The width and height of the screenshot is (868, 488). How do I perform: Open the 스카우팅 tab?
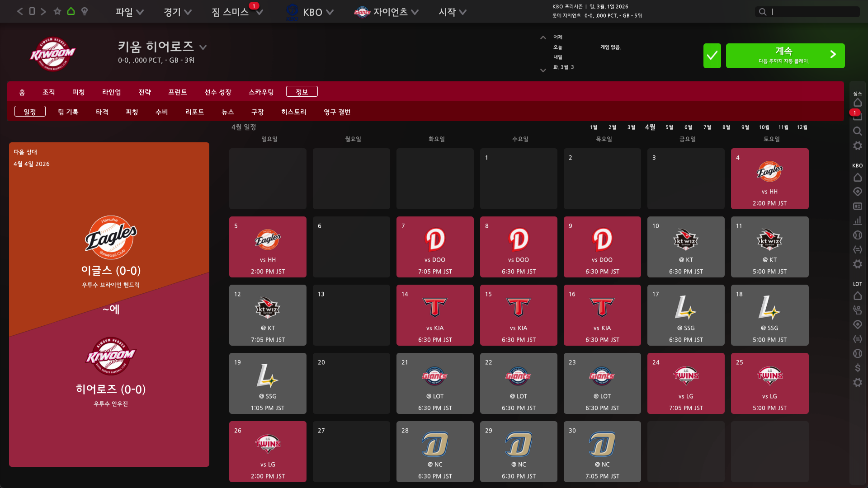click(261, 92)
